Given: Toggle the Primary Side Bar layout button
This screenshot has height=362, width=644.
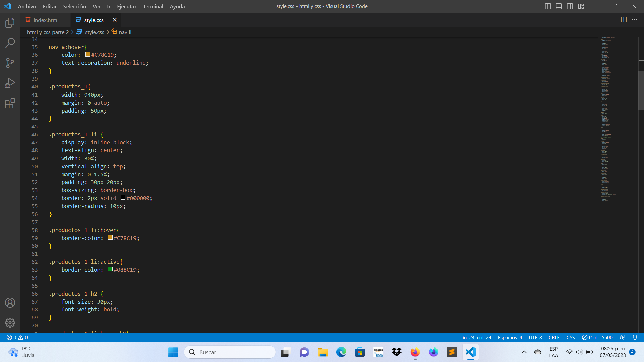Looking at the screenshot, I should [548, 6].
